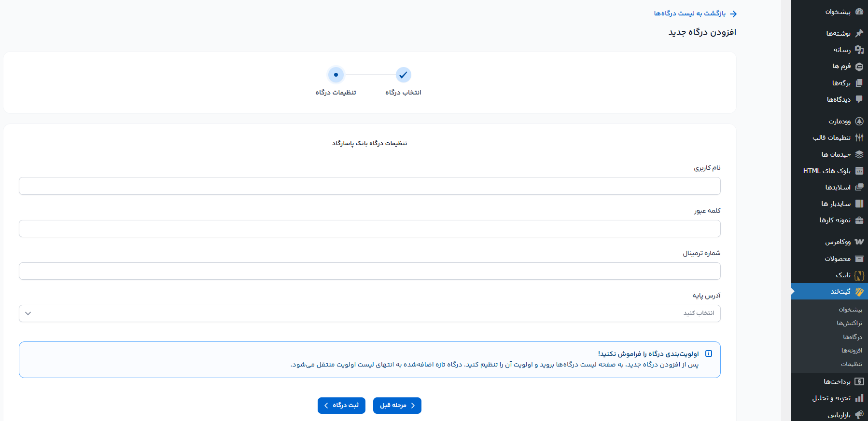Click the نابیک plugin icon
The image size is (868, 421).
859,275
